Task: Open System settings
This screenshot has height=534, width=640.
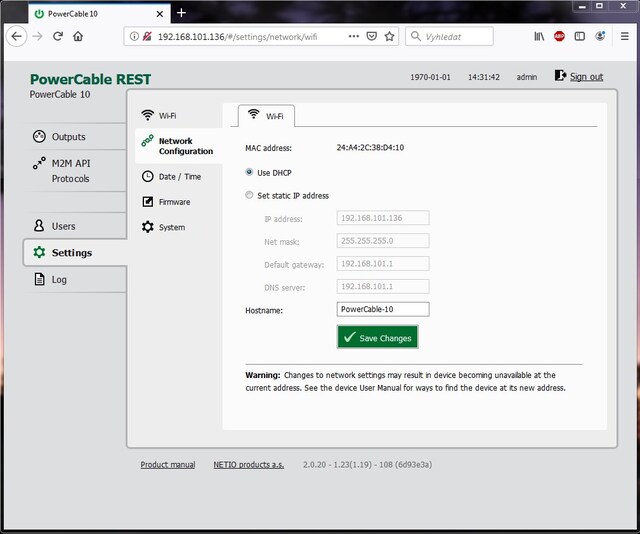Action: coord(171,227)
